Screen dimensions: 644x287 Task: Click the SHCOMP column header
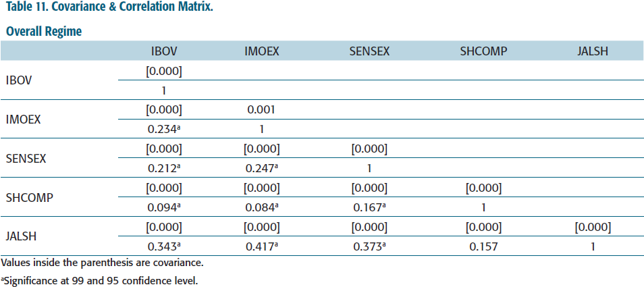[x=483, y=51]
